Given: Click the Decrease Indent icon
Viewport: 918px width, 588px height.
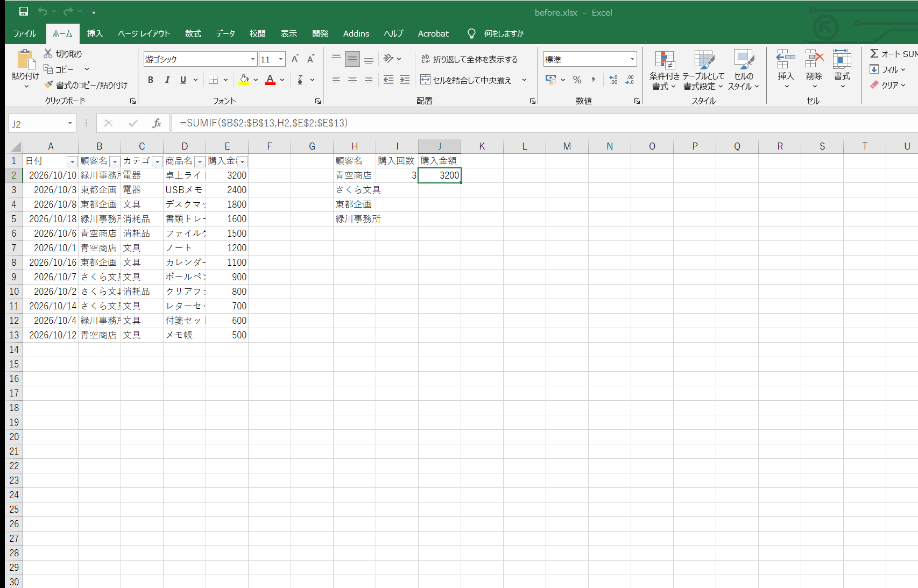Looking at the screenshot, I should pyautogui.click(x=388, y=80).
